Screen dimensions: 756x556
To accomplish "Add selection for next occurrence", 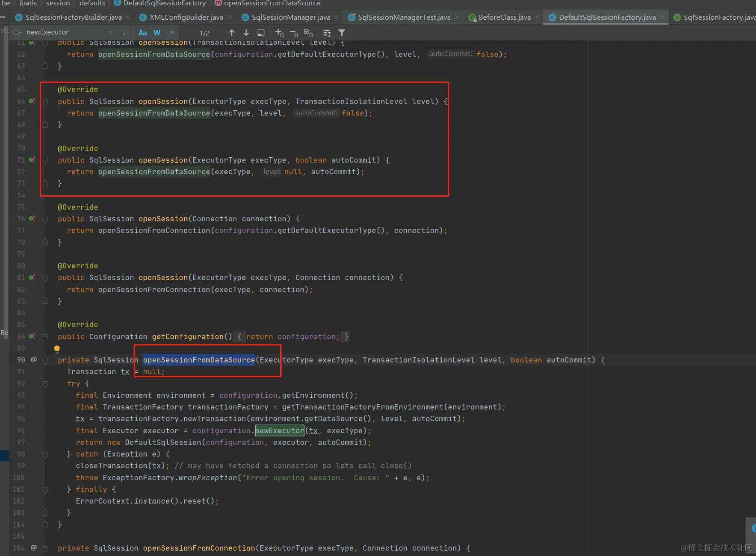I will [280, 33].
